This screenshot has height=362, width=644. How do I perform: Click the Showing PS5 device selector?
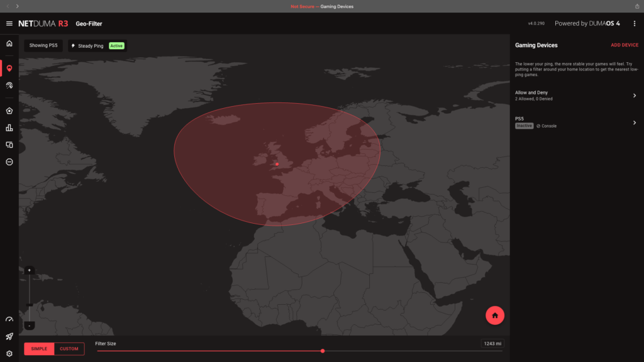43,45
